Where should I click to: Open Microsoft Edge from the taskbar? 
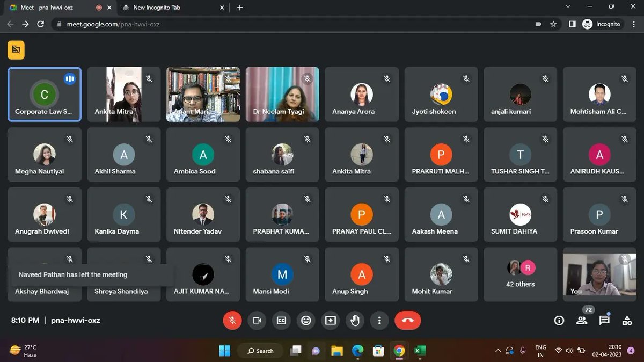[x=357, y=351]
